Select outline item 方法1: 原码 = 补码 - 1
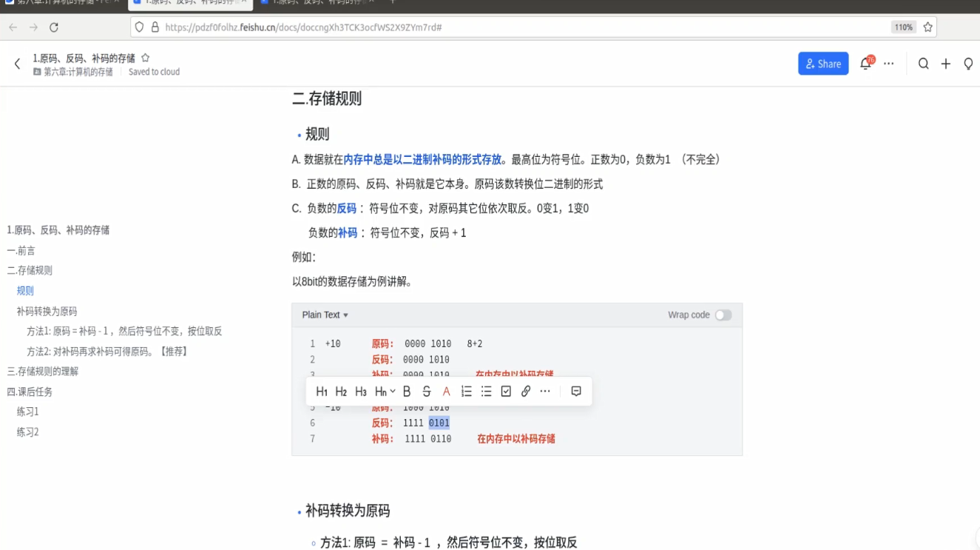This screenshot has height=550, width=980. pyautogui.click(x=124, y=331)
